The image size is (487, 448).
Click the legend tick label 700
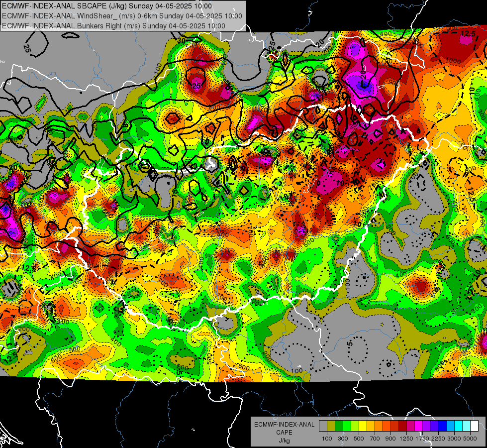point(375,439)
